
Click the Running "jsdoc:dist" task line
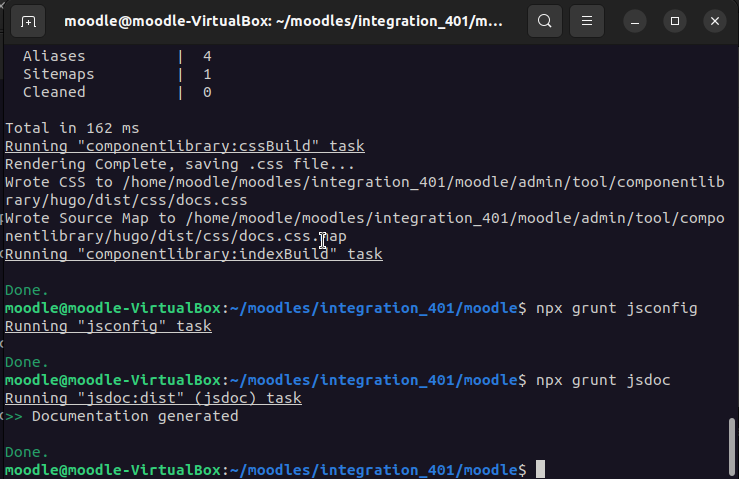click(x=153, y=398)
